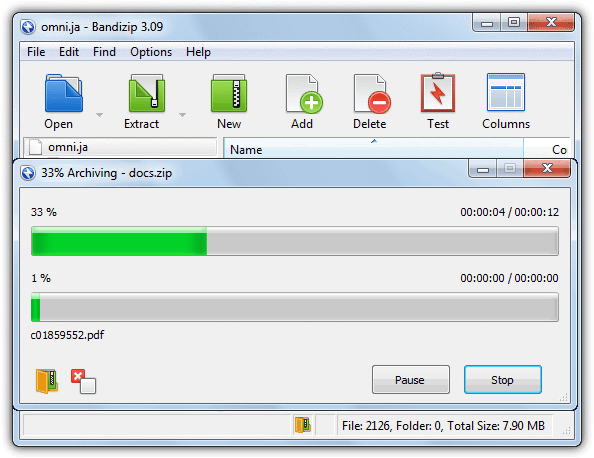Toggle the red X window icon in progress dialog
The image size is (594, 458).
click(x=83, y=381)
